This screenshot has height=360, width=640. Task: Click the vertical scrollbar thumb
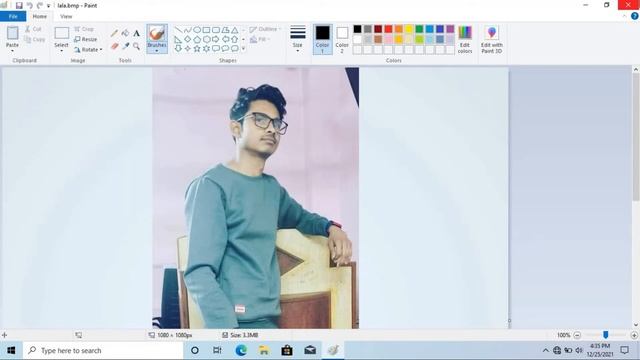[x=636, y=137]
